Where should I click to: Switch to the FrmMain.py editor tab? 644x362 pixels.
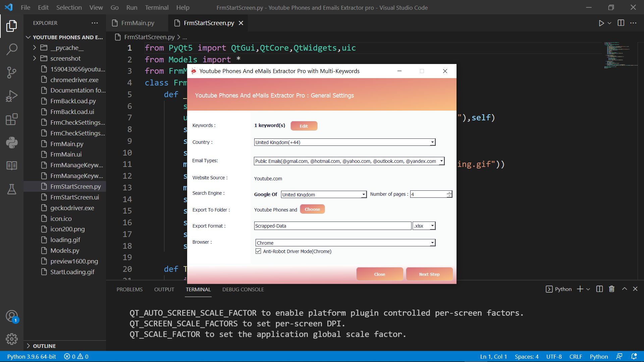tap(138, 23)
